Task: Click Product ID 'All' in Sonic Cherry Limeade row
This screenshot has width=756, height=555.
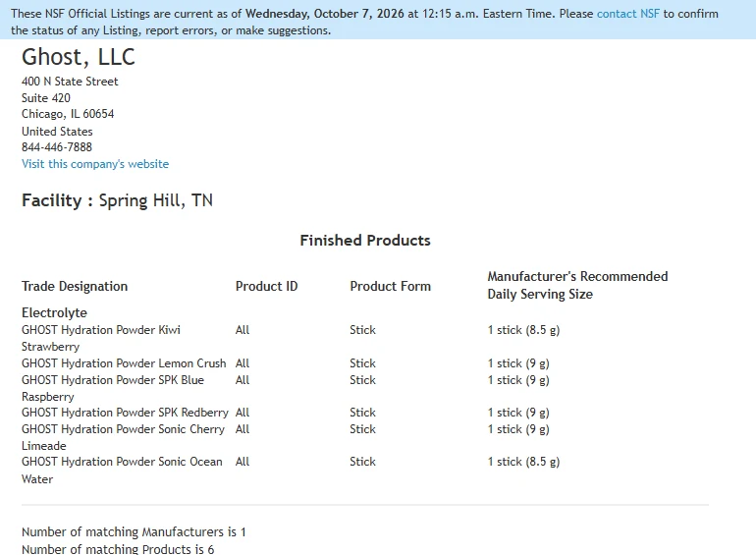Action: (243, 429)
